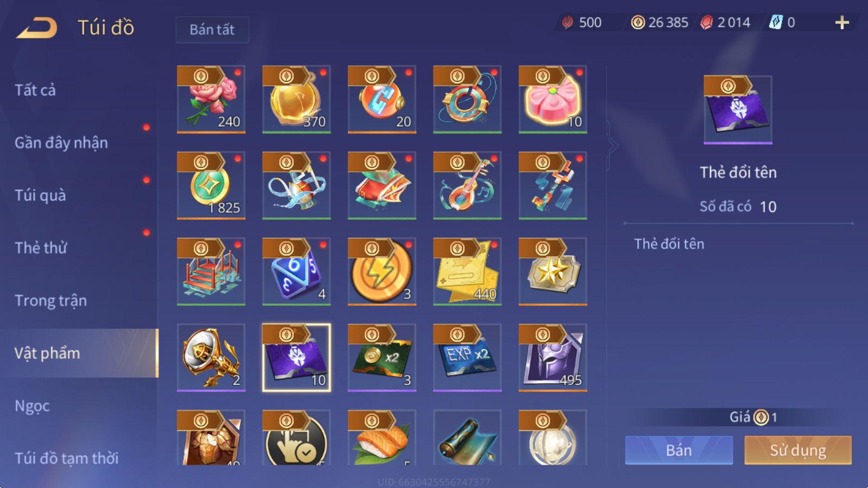Select the guitar instrument item
Viewport: 868px width, 488px height.
coord(467,185)
